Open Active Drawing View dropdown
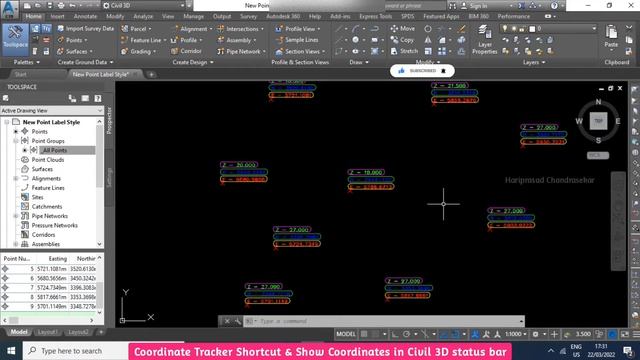Viewport: 640px width, 360px height. tap(52, 111)
